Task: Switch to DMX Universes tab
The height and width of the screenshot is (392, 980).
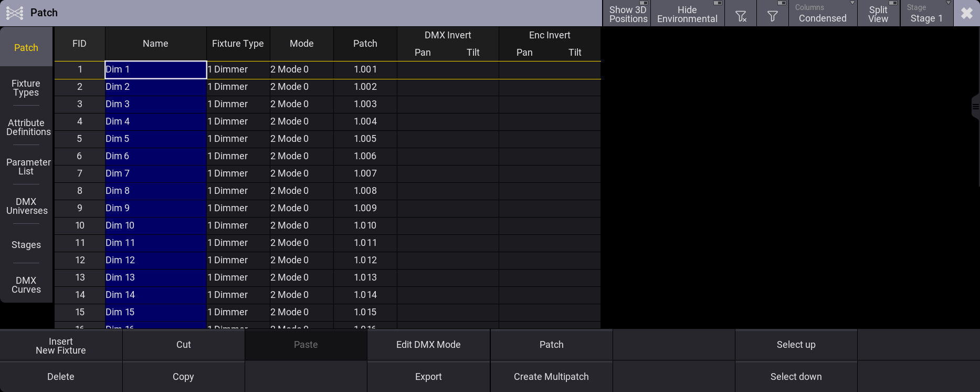Action: coord(26,206)
